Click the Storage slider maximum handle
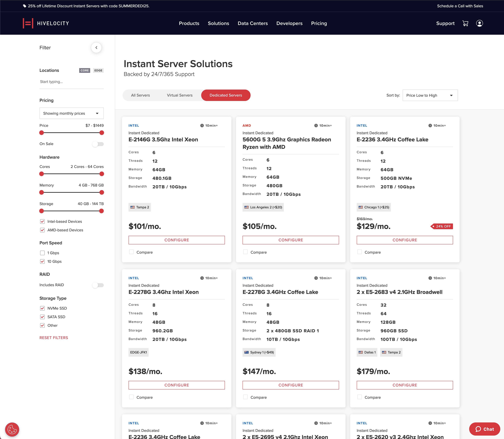This screenshot has width=504, height=439. point(102,211)
